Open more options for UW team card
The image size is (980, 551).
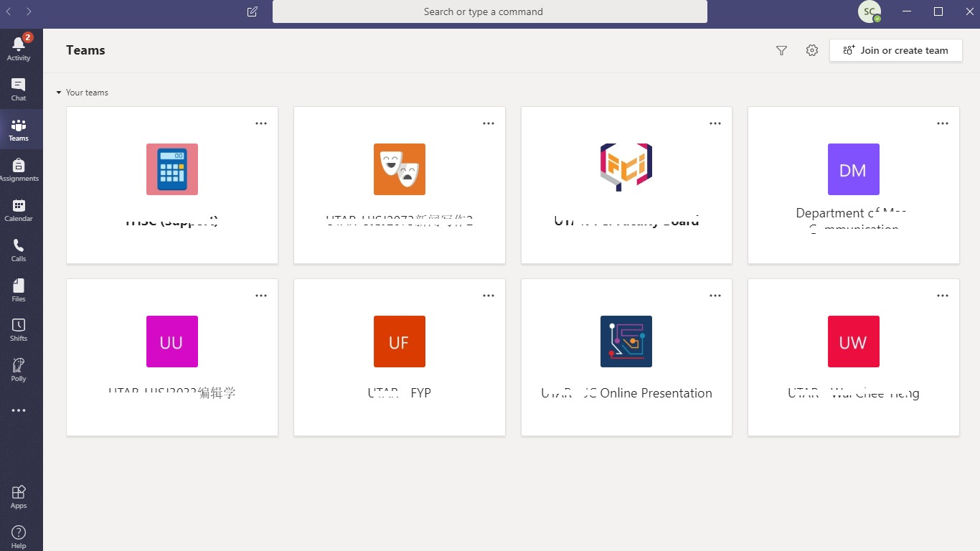pos(943,296)
